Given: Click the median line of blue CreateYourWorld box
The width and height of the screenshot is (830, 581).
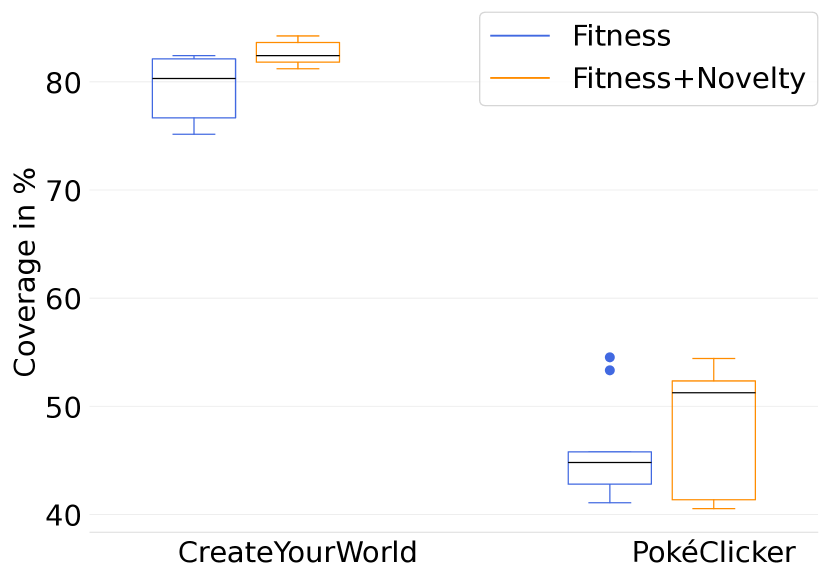Looking at the screenshot, I should pyautogui.click(x=194, y=78).
